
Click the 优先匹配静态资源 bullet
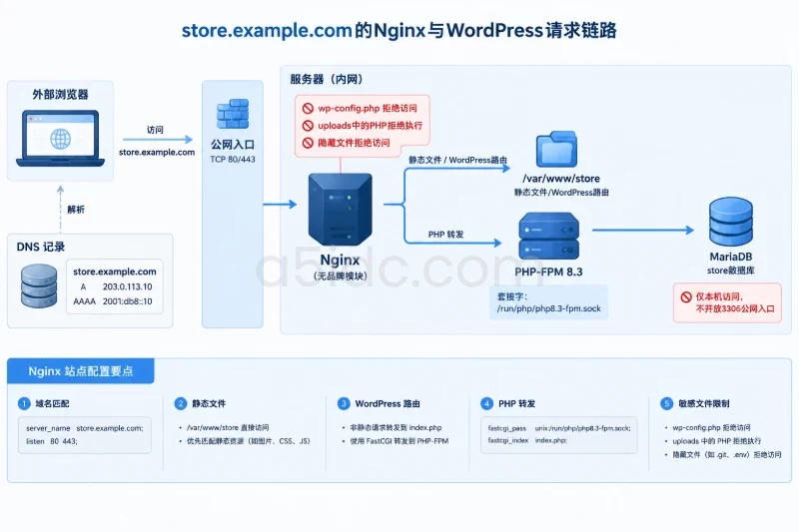[248, 441]
